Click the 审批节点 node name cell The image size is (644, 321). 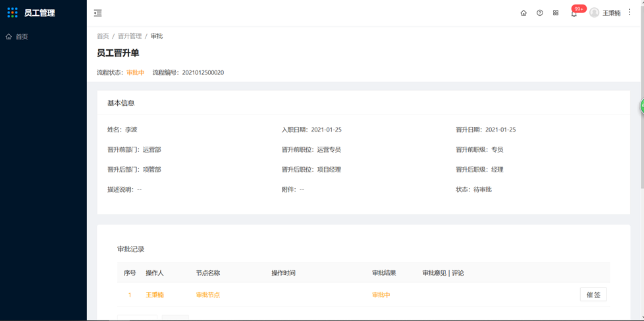tap(208, 295)
